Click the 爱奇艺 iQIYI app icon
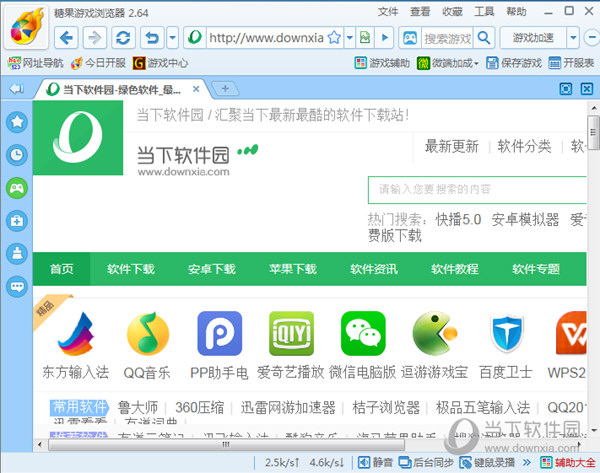The image size is (600, 473). 291,333
